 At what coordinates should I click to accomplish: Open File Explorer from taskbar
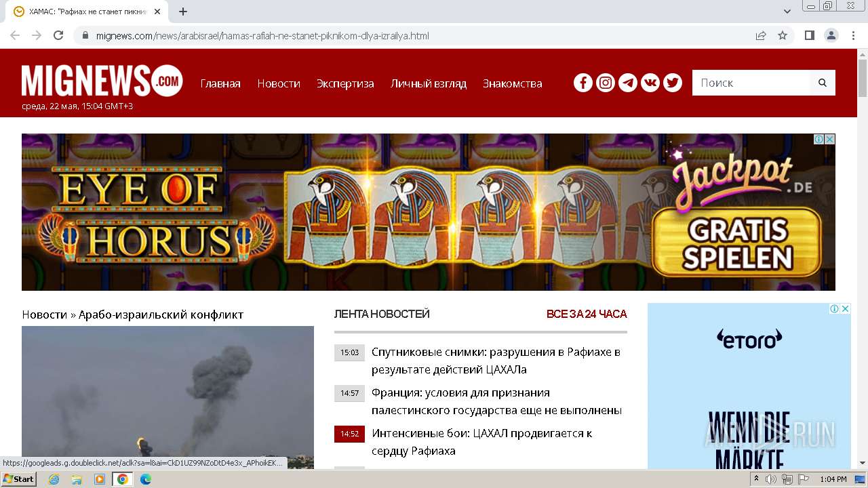coord(77,479)
